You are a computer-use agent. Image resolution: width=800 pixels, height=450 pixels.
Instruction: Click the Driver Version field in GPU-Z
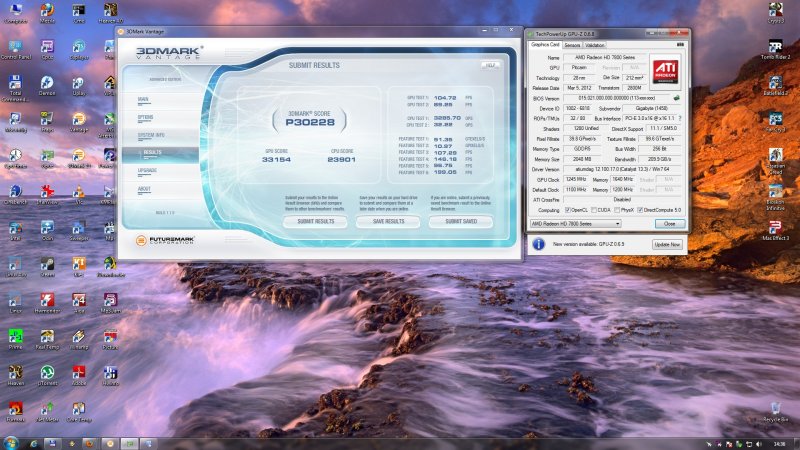click(x=622, y=169)
